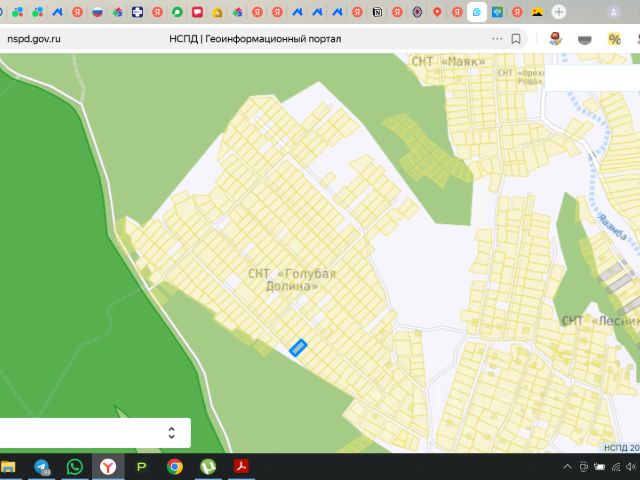Switch to the tab with the yellow house icon

pos(217,12)
